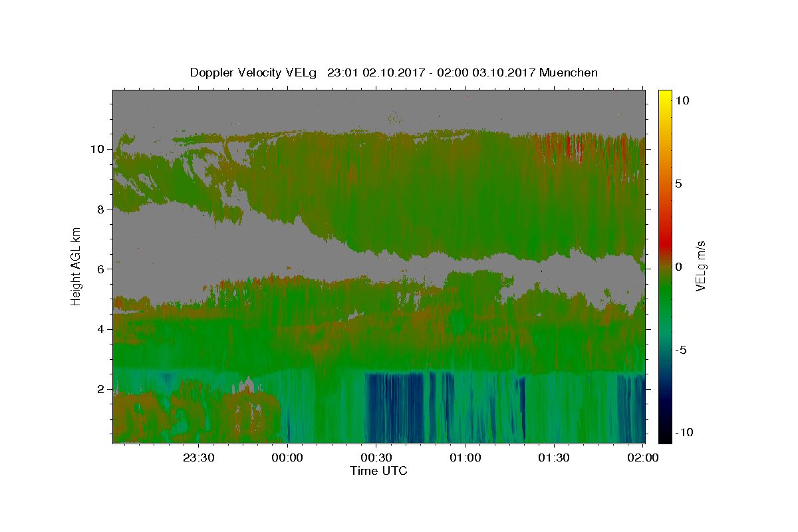The height and width of the screenshot is (532, 798).
Task: Click the colorbar value 5 label
Action: (x=679, y=184)
